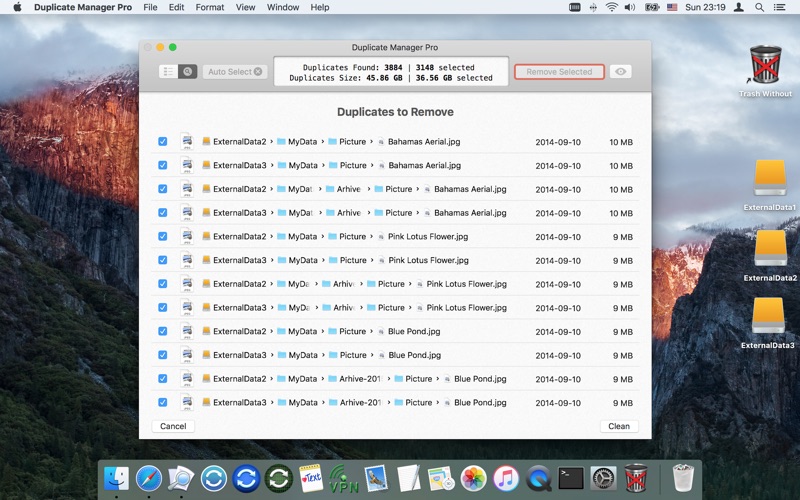Switch to the list view mode icon
800x500 pixels.
[168, 72]
